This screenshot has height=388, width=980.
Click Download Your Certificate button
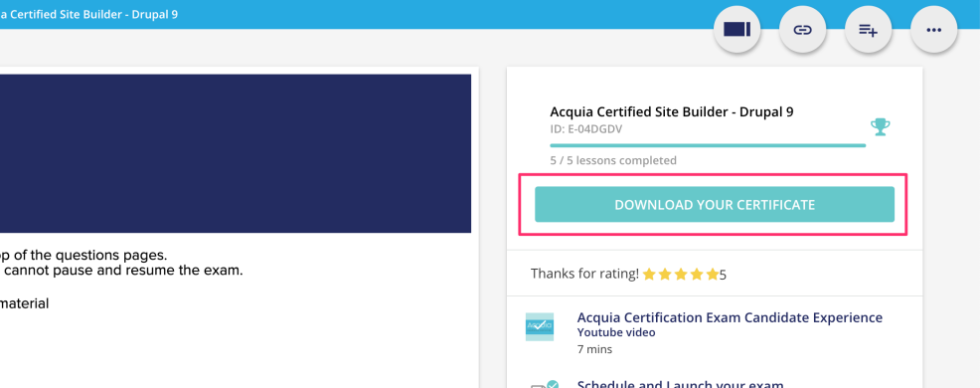coord(715,204)
